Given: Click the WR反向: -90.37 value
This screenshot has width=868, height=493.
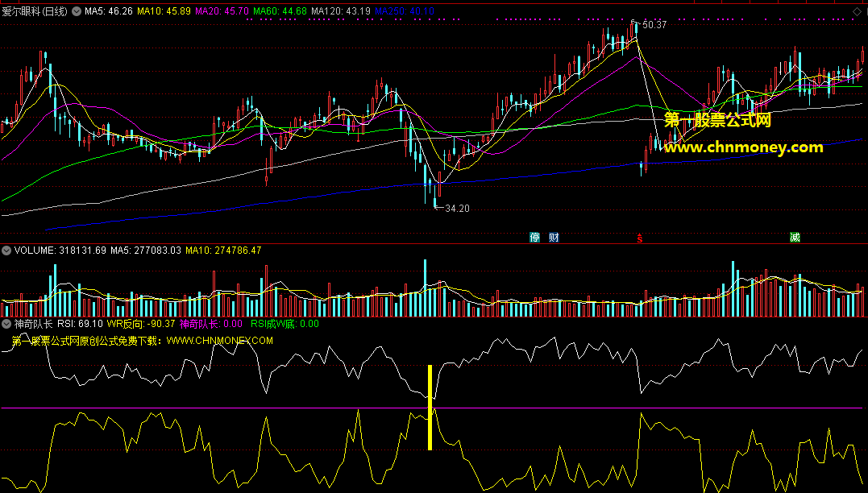Looking at the screenshot, I should click(x=141, y=324).
